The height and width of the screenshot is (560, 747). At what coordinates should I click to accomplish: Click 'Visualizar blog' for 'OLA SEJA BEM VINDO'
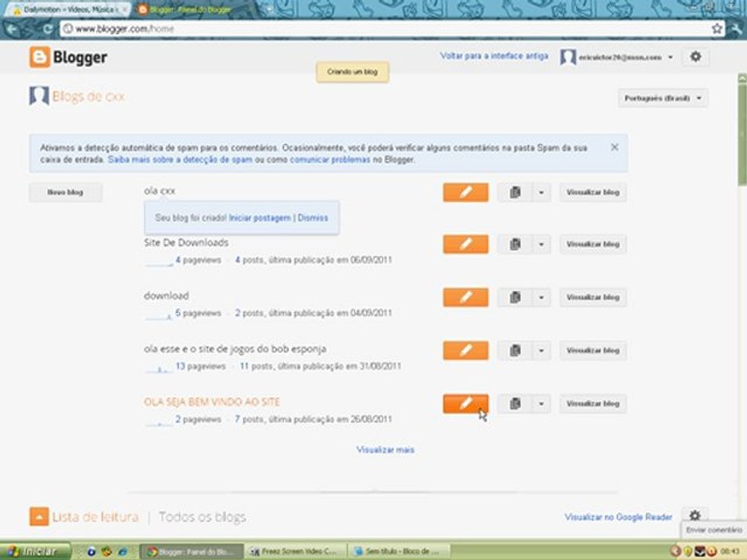click(593, 404)
